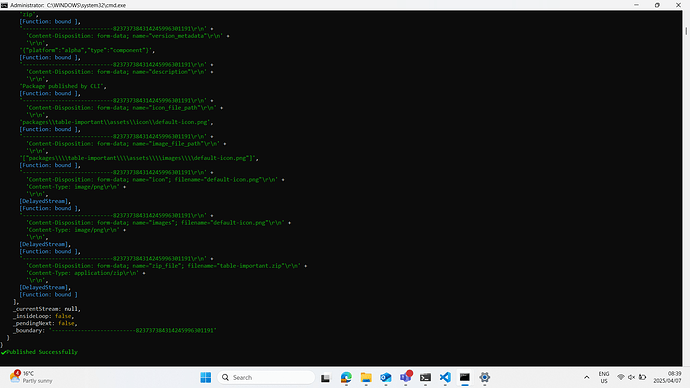690x388 pixels.
Task: Open Outlook from the taskbar
Action: point(386,377)
